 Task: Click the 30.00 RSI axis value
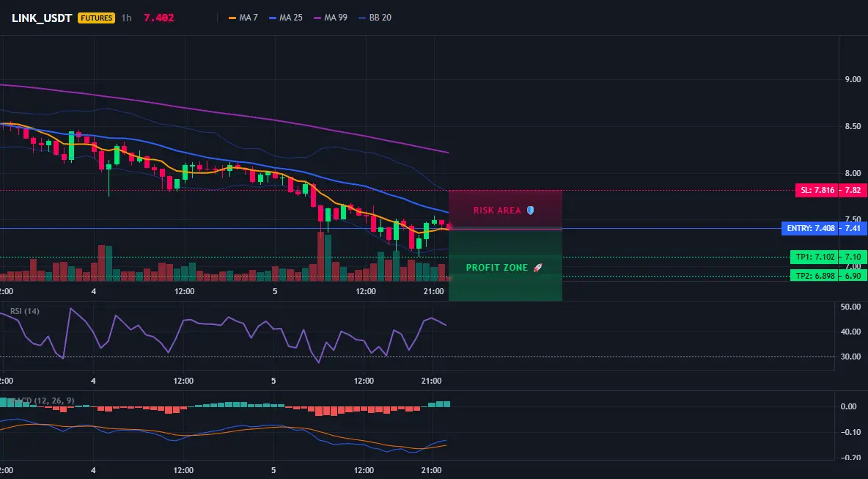click(x=851, y=356)
